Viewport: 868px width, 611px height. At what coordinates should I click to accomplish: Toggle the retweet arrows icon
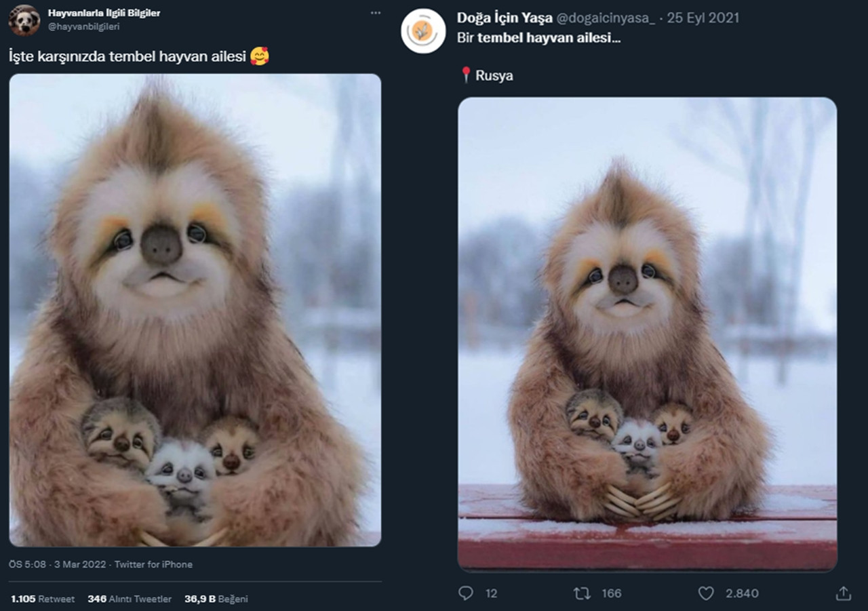(582, 593)
